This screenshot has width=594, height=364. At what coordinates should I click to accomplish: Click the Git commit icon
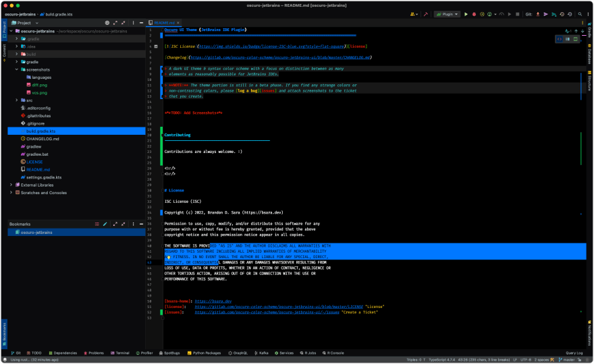point(545,14)
